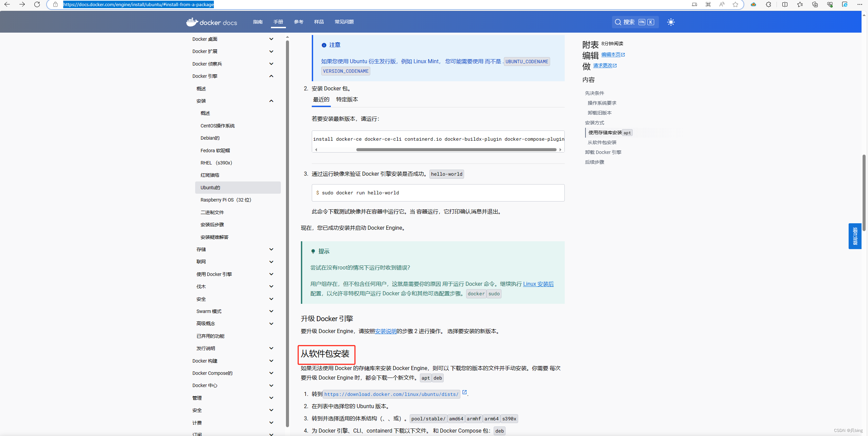Open the download.docker.com ubuntu dists link
Image resolution: width=868 pixels, height=436 pixels.
click(391, 394)
